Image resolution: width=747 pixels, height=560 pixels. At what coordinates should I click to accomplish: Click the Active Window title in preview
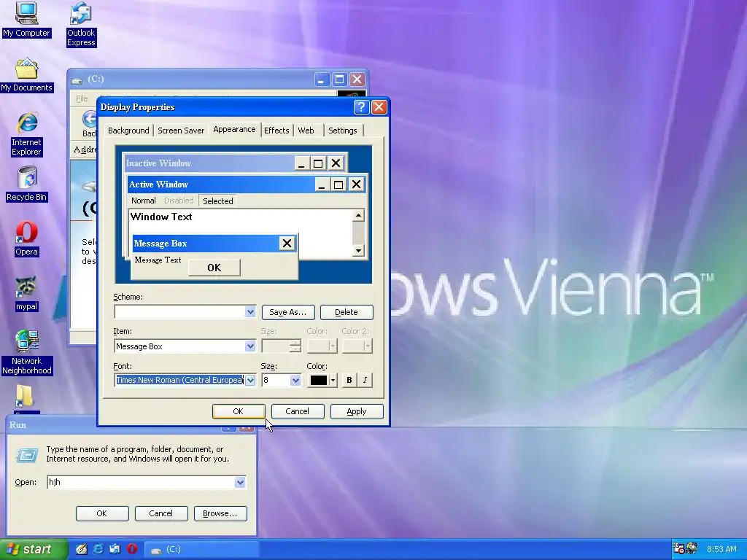(x=158, y=184)
